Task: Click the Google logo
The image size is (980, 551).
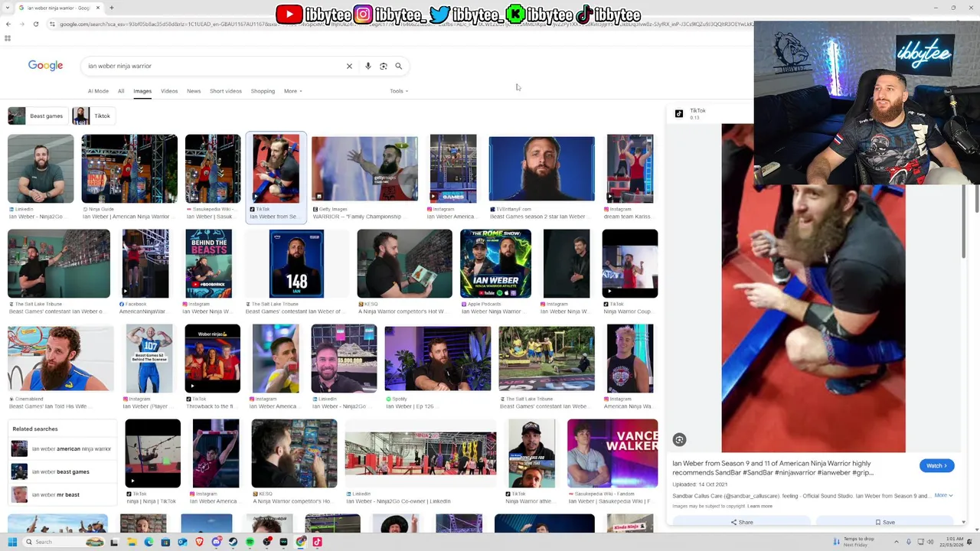Action: 45,65
